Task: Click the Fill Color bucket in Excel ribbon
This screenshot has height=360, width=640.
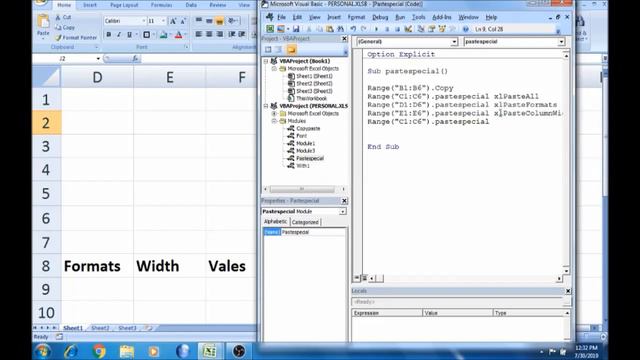Action: tap(164, 35)
